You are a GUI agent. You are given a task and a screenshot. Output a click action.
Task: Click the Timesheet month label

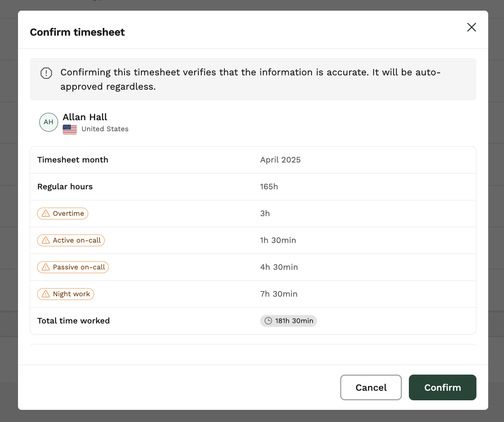coord(73,160)
